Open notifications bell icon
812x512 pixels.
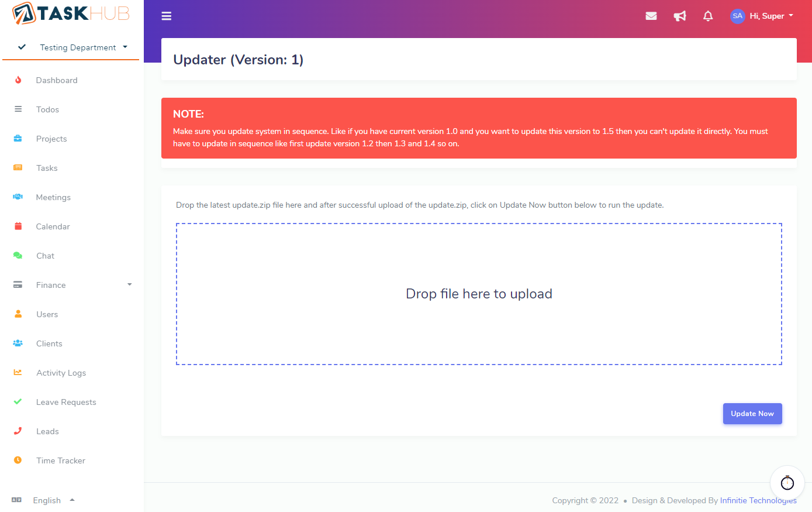click(707, 16)
